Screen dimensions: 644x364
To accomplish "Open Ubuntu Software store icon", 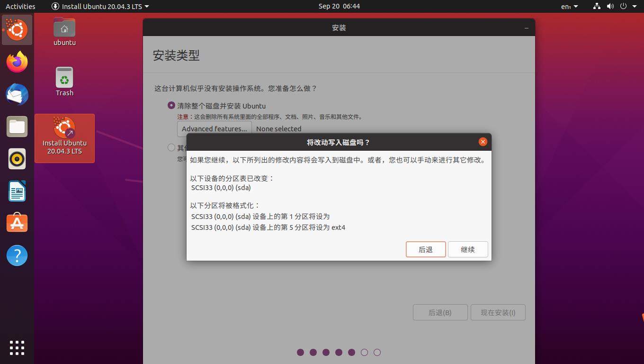I will [17, 223].
